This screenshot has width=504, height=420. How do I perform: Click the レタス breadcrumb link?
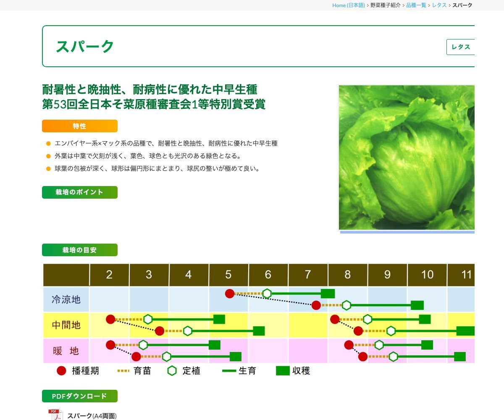click(439, 5)
